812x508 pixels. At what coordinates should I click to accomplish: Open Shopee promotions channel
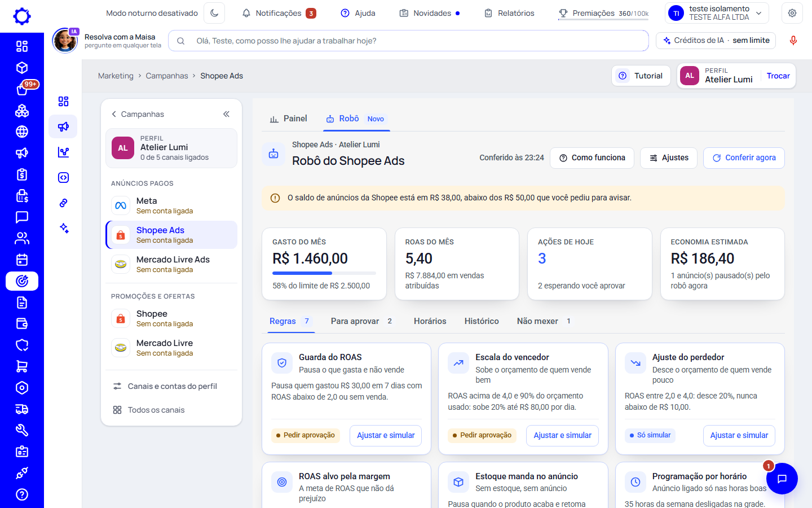(x=171, y=318)
